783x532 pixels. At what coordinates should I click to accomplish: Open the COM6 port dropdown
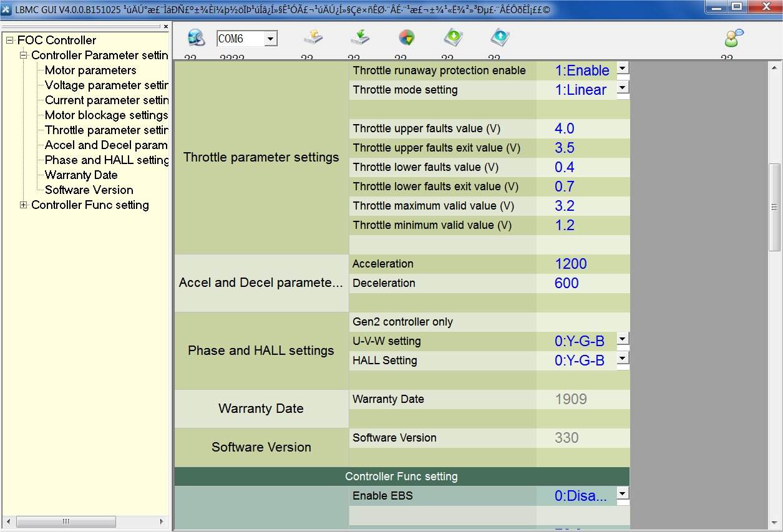(270, 39)
